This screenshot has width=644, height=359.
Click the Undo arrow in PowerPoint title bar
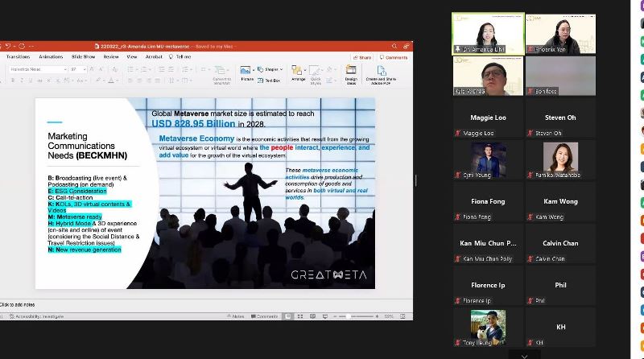click(x=8, y=46)
